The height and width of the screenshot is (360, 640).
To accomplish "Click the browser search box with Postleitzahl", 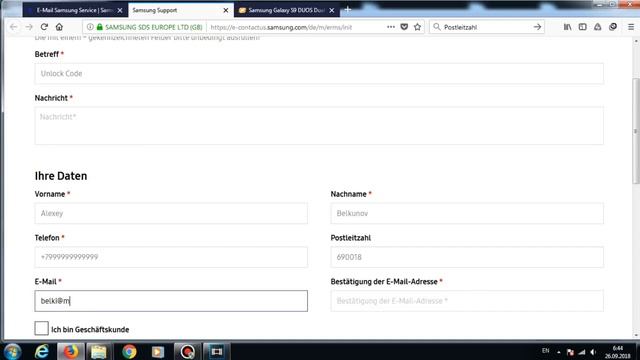I will (x=486, y=27).
